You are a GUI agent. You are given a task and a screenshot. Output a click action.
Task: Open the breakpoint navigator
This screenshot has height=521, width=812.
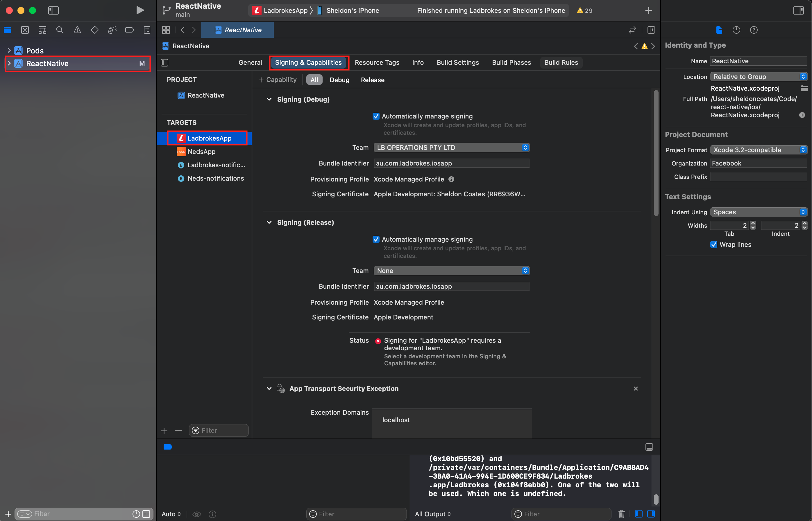(x=129, y=30)
